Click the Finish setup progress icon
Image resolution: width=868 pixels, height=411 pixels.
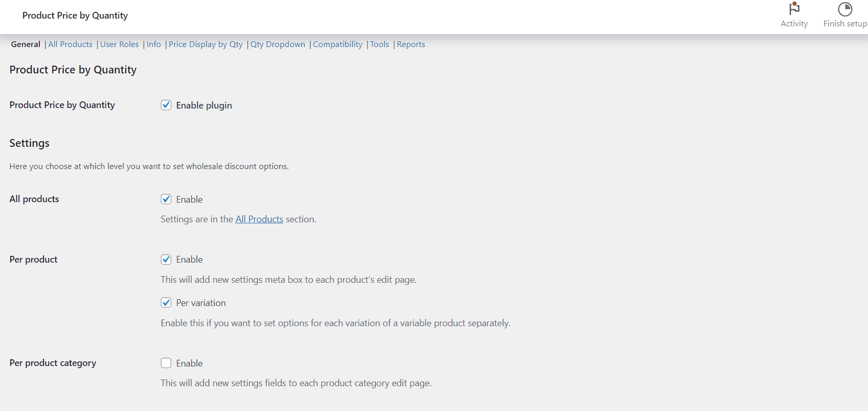coord(845,9)
